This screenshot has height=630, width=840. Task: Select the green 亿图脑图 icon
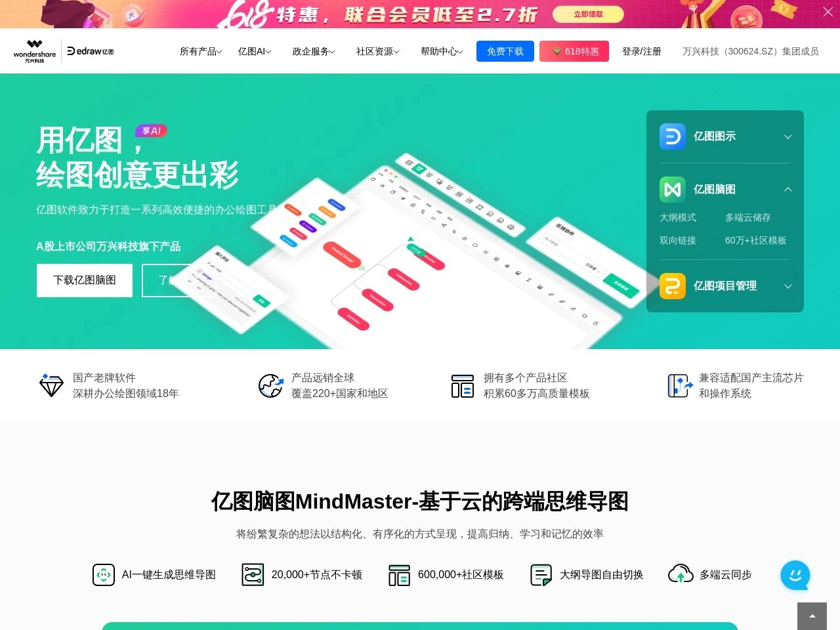coord(672,189)
